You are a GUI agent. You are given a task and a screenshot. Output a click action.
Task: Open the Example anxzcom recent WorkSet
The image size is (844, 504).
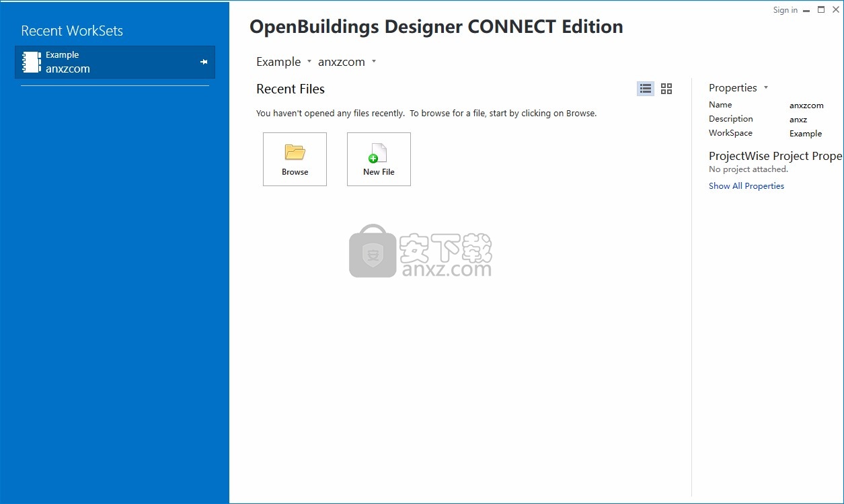point(114,62)
